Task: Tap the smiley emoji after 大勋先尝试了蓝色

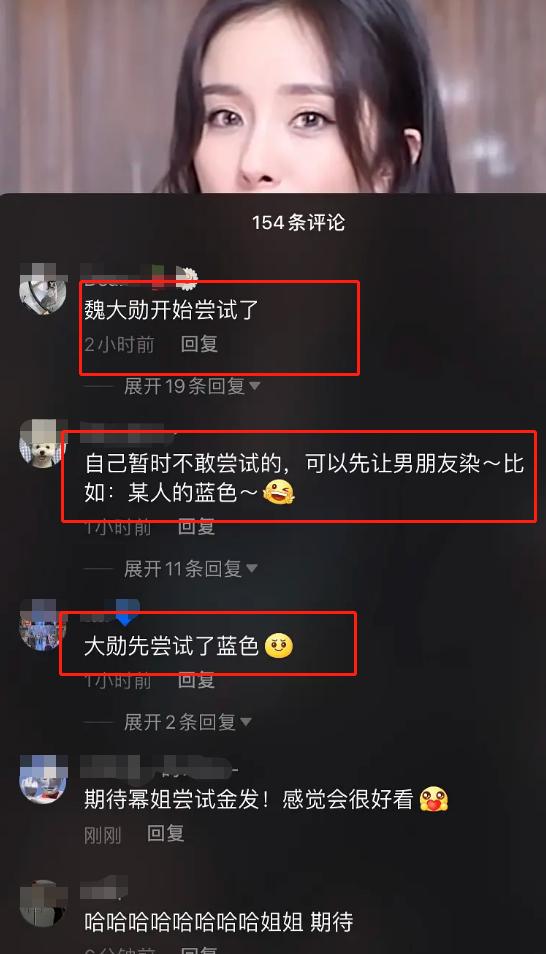Action: [279, 646]
